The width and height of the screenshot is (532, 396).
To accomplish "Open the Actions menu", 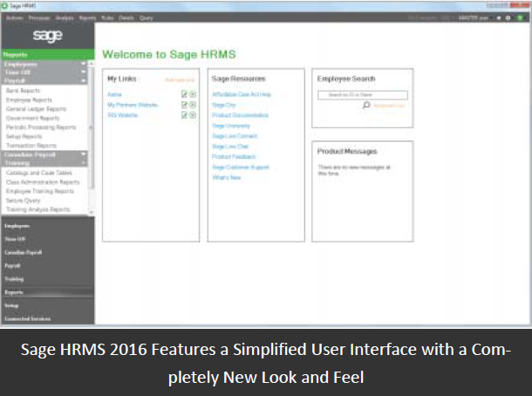I will [x=15, y=17].
